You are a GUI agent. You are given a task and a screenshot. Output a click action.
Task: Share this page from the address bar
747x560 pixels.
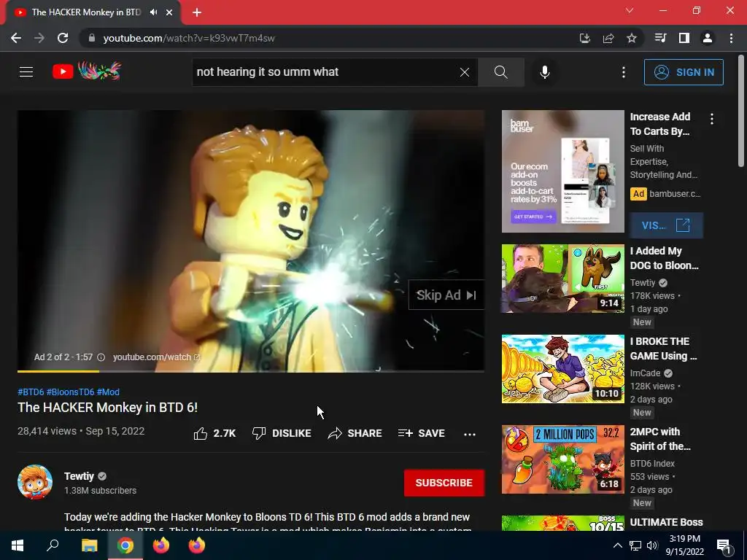[x=608, y=38]
